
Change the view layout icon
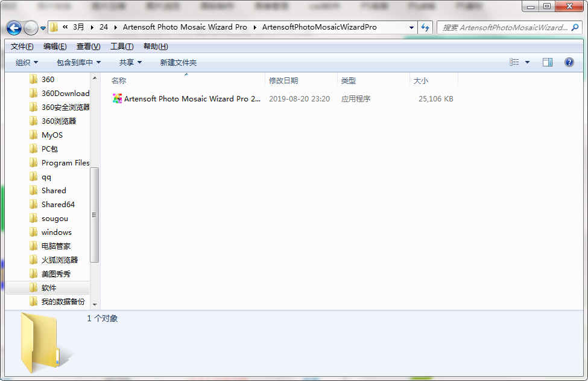(514, 62)
